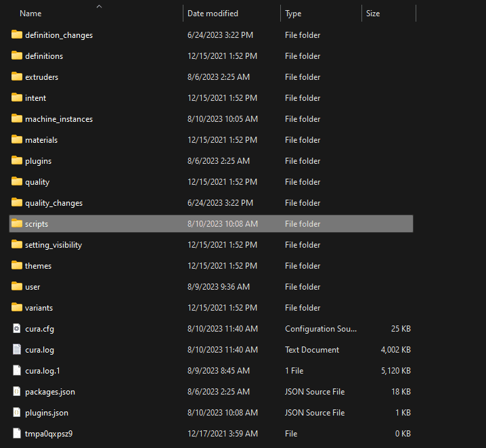Select the user folder icon
Image resolution: width=486 pixels, height=448 pixels.
pos(17,286)
